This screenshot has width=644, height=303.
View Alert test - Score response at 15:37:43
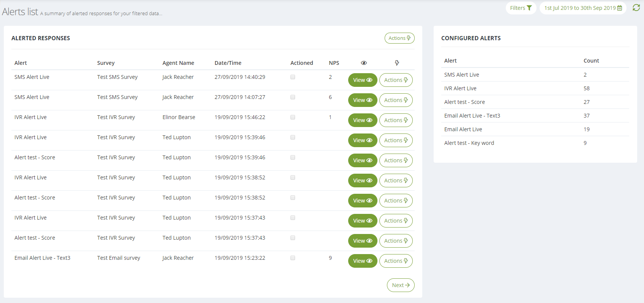[x=363, y=241]
